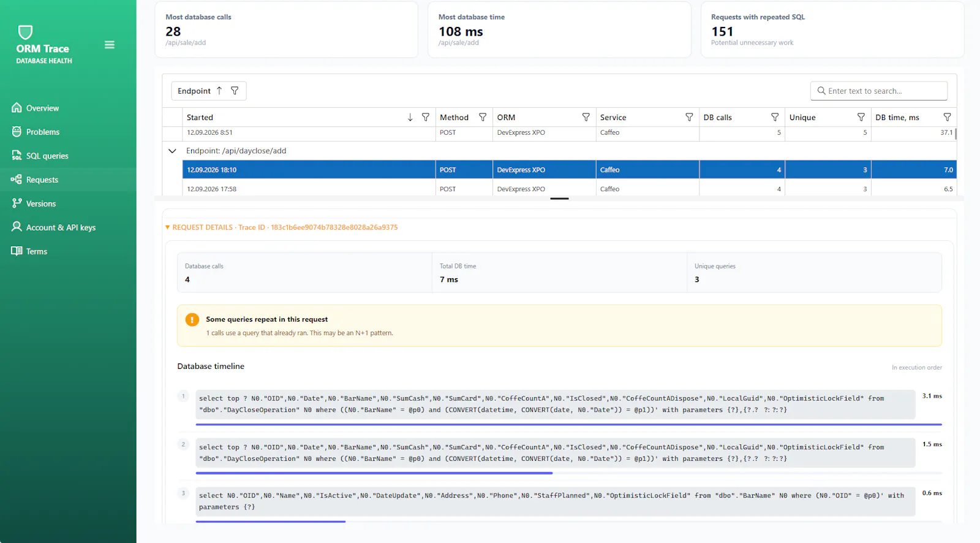This screenshot has height=543, width=980.
Task: Open Problems in the sidebar
Action: (68, 132)
